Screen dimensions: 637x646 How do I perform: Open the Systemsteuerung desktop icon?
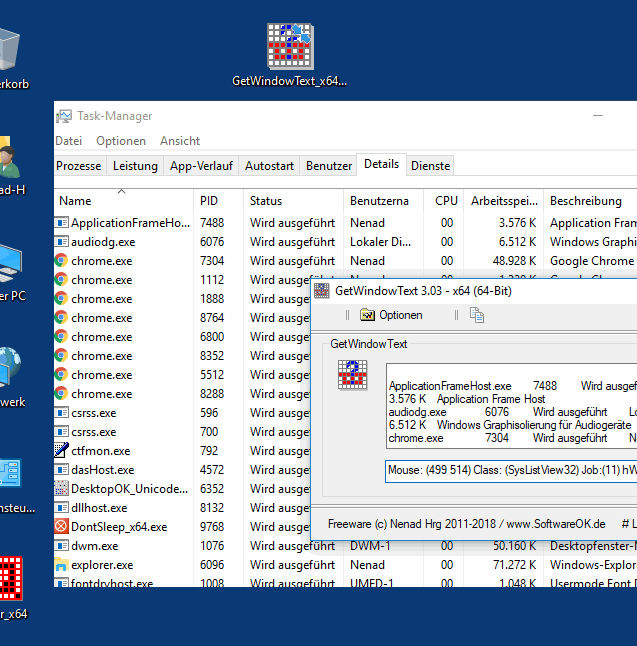10,474
